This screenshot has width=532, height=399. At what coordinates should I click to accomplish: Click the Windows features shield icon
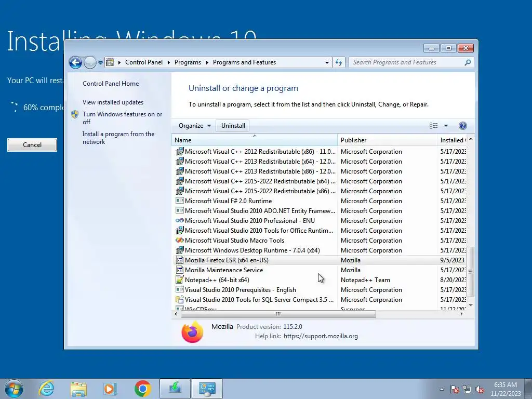click(x=75, y=114)
